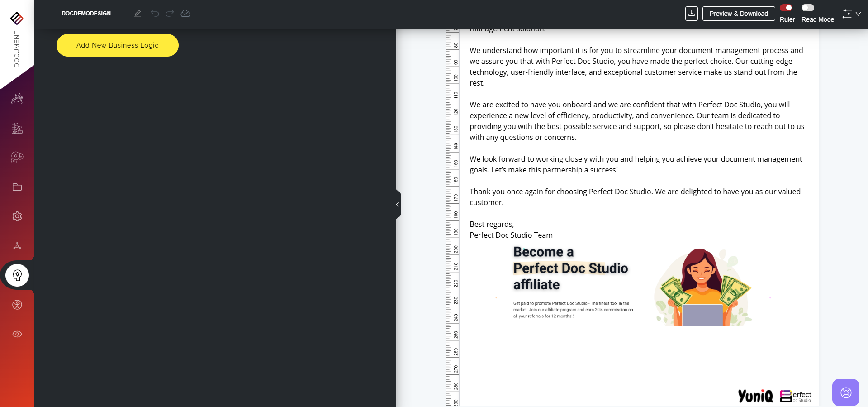Click Add New Business Logic button
This screenshot has height=407, width=868.
(x=118, y=45)
